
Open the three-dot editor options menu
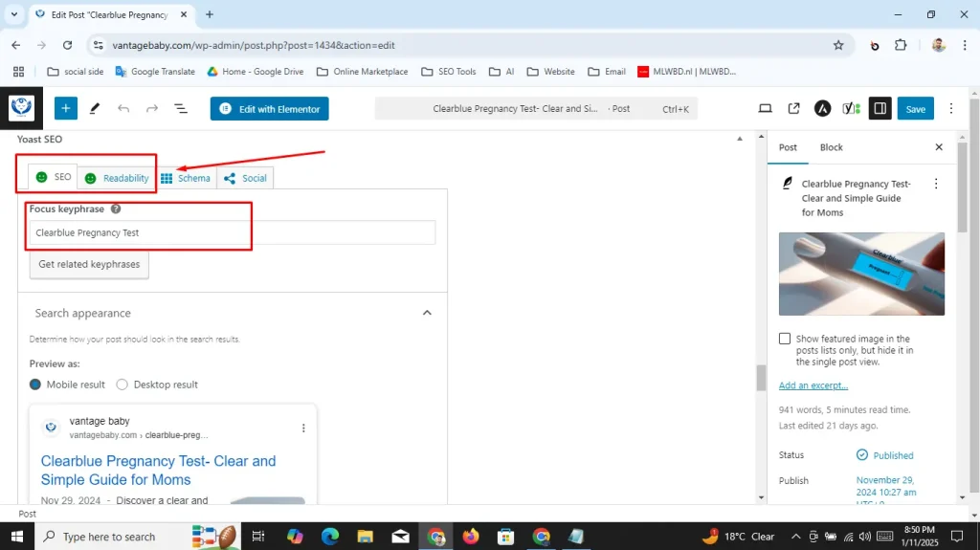point(950,109)
